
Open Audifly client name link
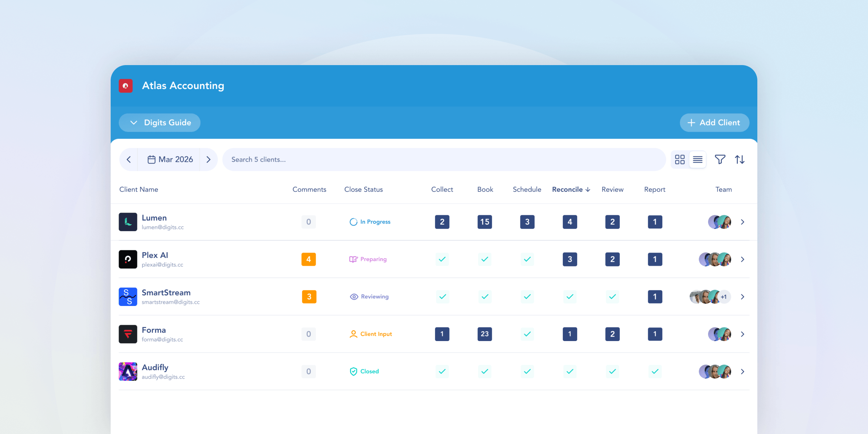pyautogui.click(x=155, y=367)
